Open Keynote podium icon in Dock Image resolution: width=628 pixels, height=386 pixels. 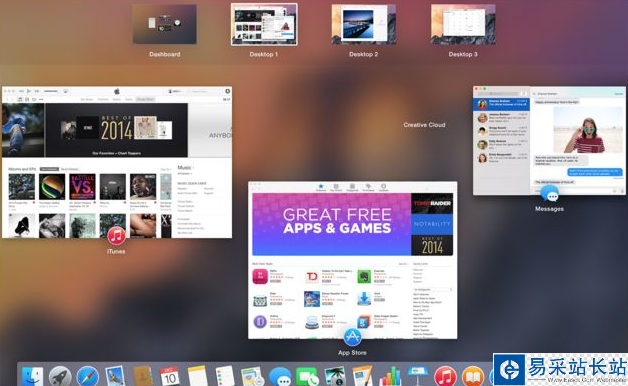click(x=418, y=376)
